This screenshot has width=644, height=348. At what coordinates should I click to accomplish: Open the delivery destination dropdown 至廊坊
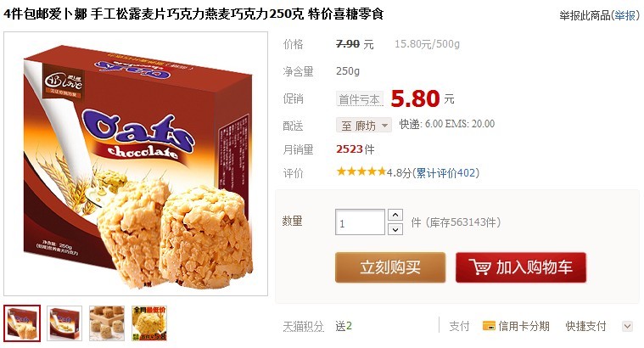point(363,126)
